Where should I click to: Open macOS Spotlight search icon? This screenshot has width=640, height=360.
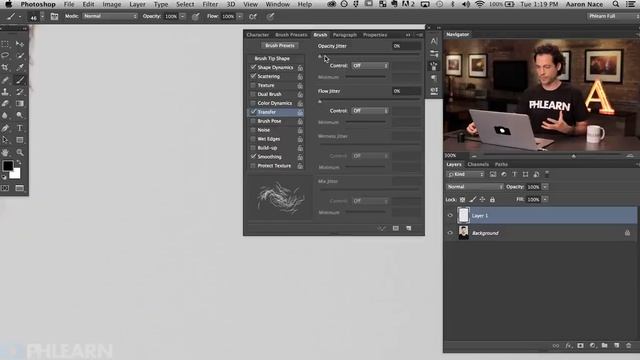coord(616,4)
